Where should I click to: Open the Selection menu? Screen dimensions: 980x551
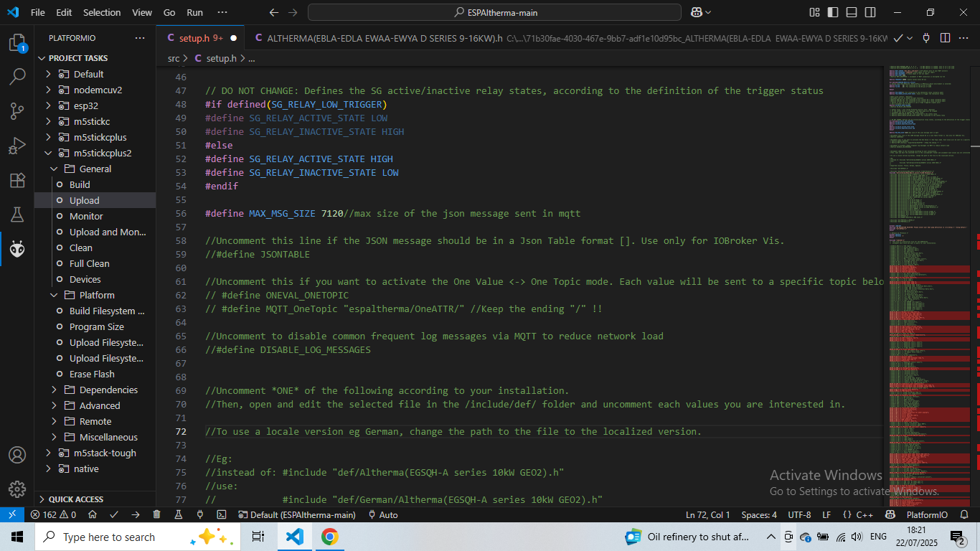(x=102, y=12)
